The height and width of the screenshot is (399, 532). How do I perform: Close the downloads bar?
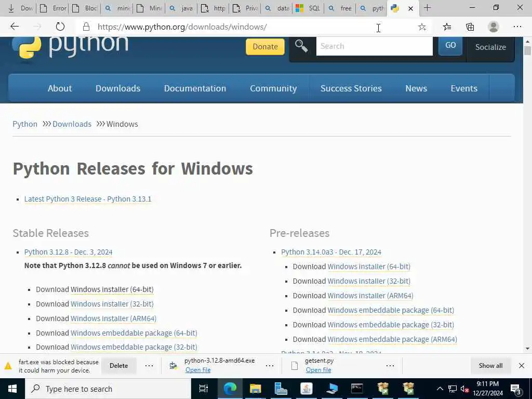coord(522,365)
